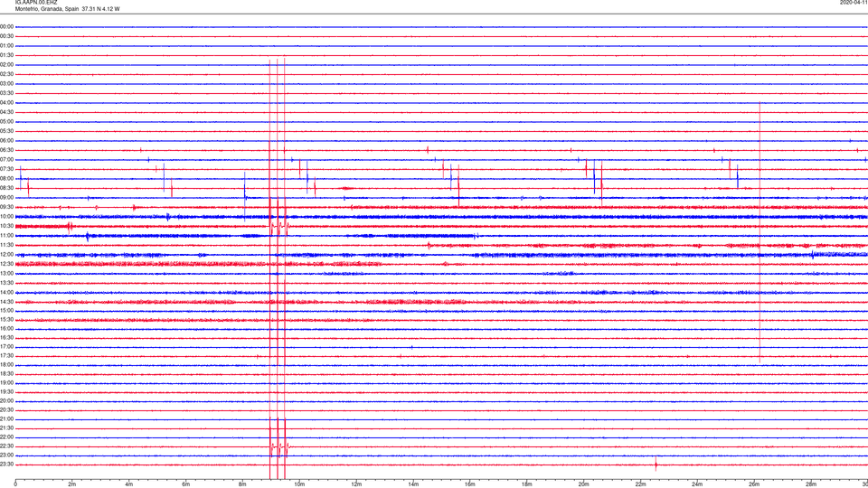868x488 pixels.
Task: Select the 07:00 trace time label
Action: [x=6, y=159]
